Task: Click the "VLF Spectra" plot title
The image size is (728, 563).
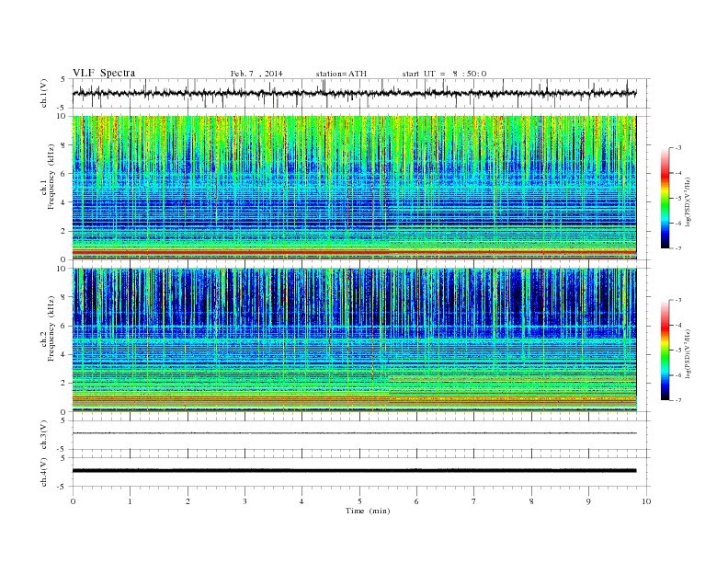Action: [x=104, y=73]
